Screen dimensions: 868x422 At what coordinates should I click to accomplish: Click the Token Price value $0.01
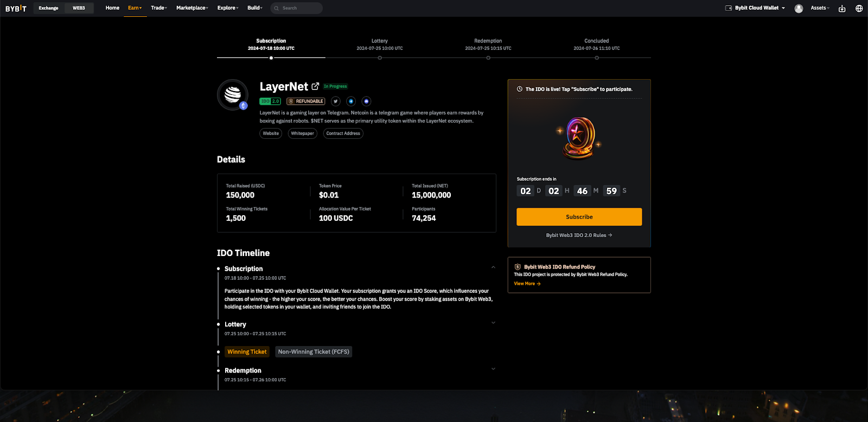pos(329,195)
